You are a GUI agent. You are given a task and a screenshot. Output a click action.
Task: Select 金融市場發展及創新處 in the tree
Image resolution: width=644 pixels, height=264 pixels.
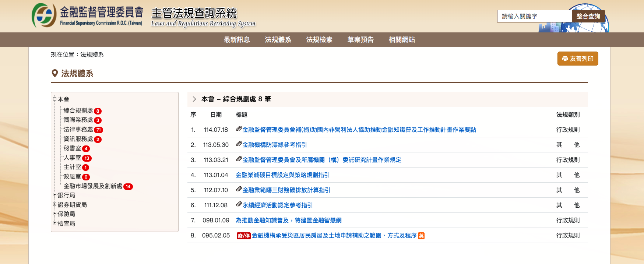point(93,186)
